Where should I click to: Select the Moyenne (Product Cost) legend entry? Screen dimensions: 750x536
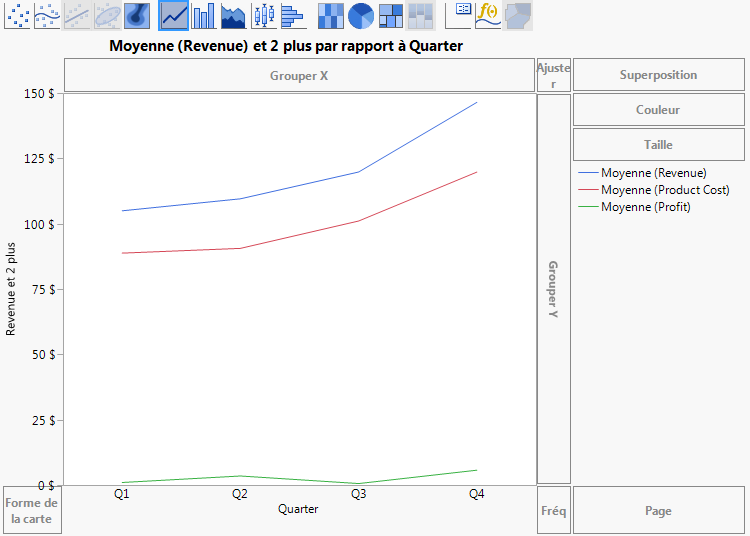coord(665,190)
